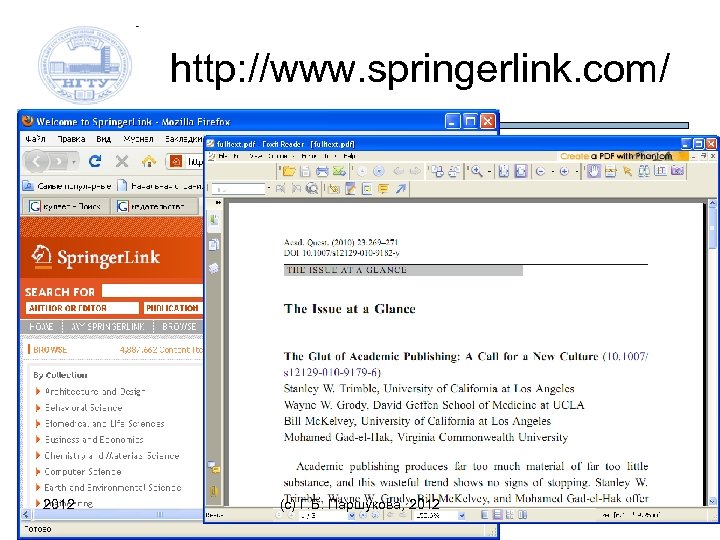Add a note with the comment icon

pyautogui.click(x=383, y=188)
